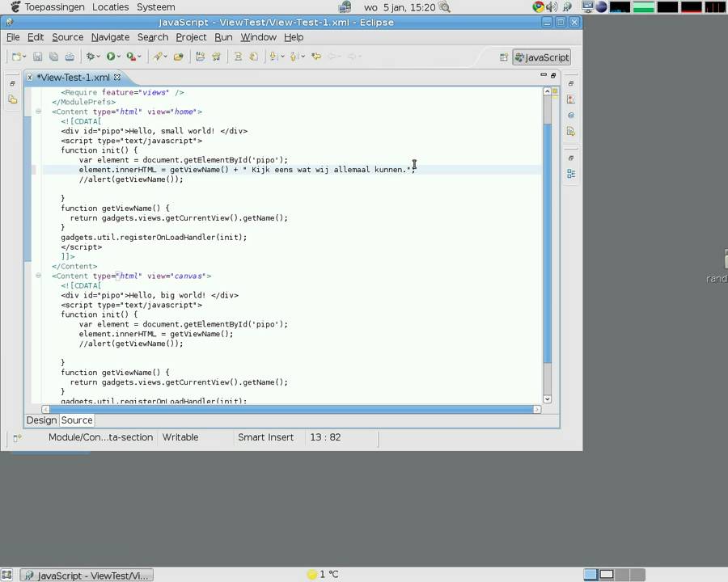Switch to the Design tab
This screenshot has height=582, width=728.
[x=41, y=420]
